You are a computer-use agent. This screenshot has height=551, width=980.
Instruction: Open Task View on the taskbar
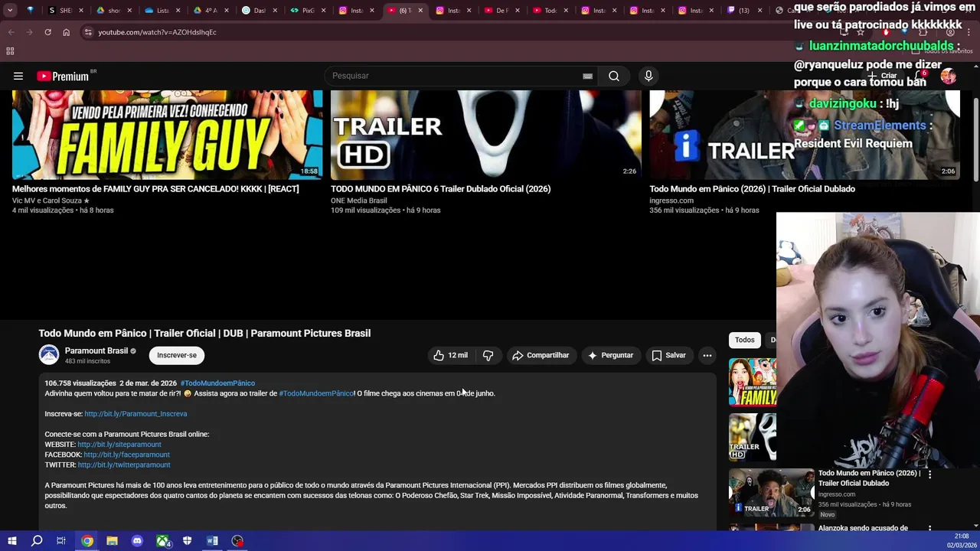click(61, 541)
